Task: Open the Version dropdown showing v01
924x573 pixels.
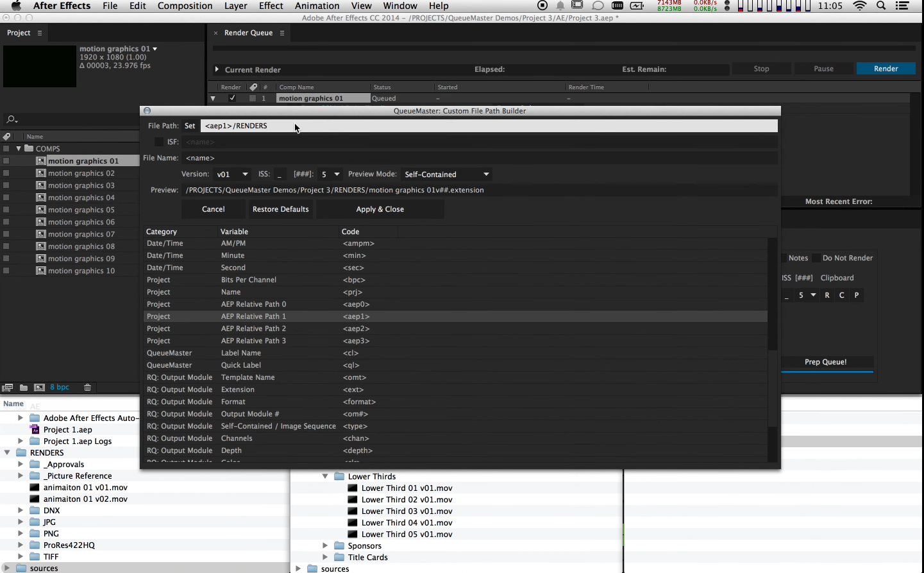Action: click(x=232, y=173)
